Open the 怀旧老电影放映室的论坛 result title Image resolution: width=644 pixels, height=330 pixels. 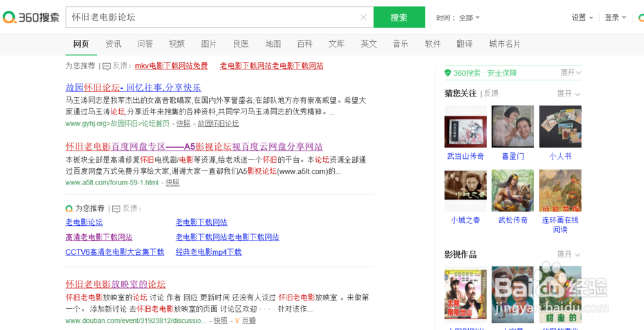[116, 284]
